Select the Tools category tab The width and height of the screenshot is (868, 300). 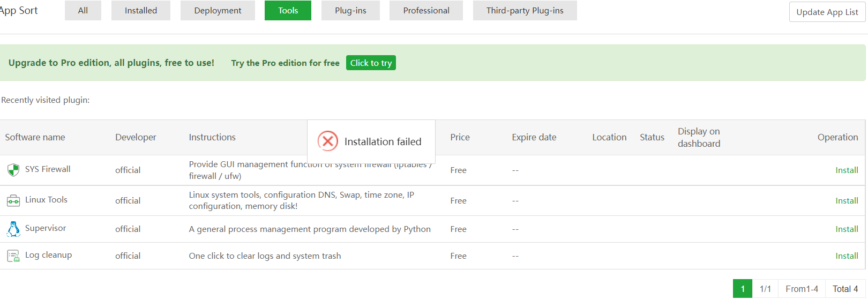coord(288,11)
